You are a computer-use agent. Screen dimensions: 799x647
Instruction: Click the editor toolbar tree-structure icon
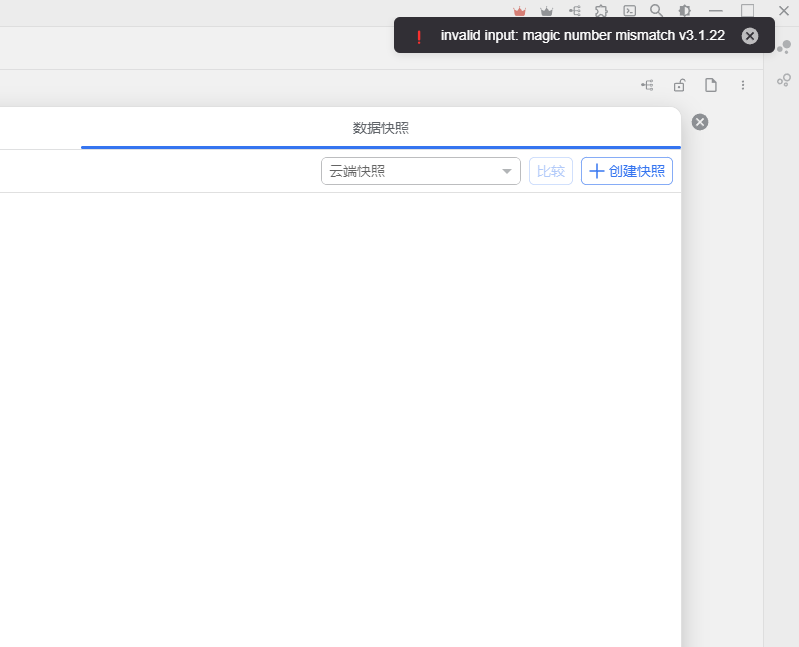point(647,85)
